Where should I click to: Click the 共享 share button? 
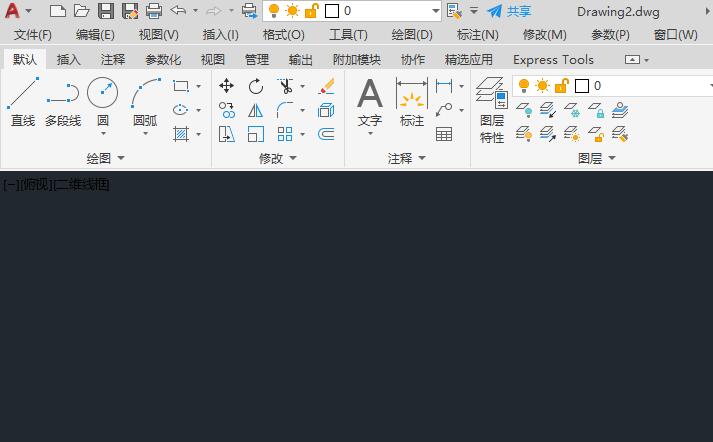509,11
